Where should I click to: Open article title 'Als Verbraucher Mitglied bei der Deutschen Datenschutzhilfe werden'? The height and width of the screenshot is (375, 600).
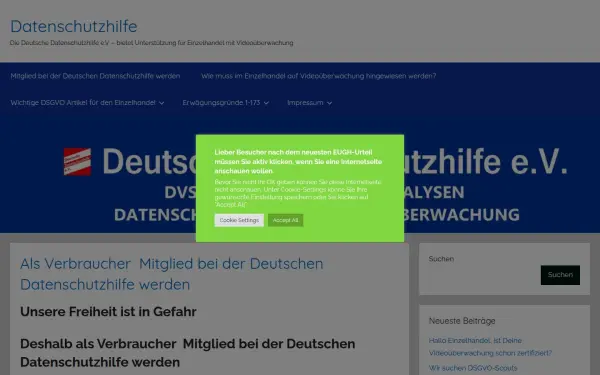[172, 274]
